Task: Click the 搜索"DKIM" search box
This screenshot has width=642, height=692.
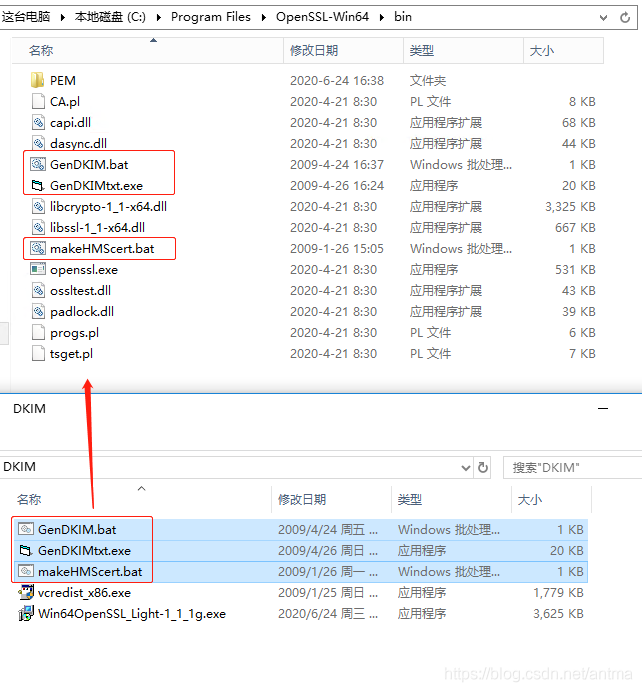Action: 565,467
